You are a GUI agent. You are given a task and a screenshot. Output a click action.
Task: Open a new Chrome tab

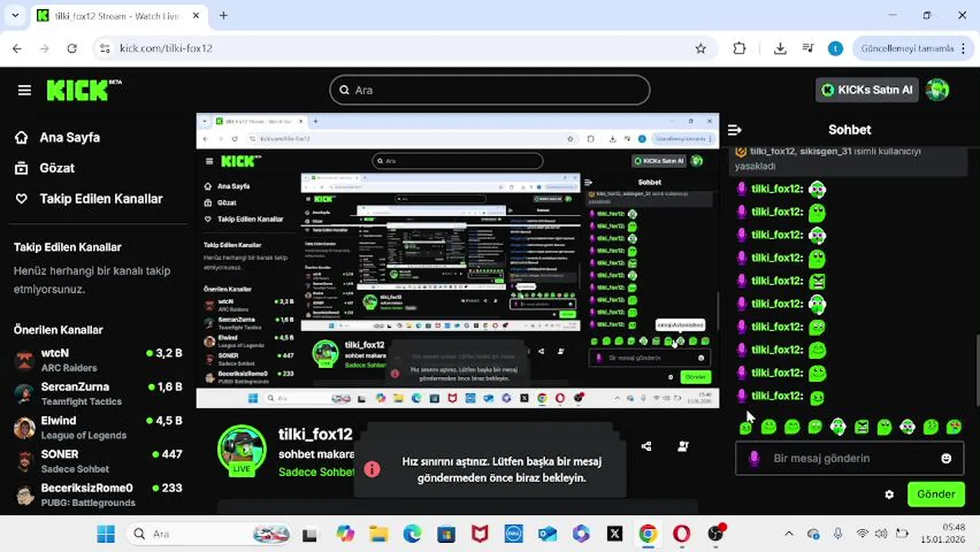click(x=223, y=15)
